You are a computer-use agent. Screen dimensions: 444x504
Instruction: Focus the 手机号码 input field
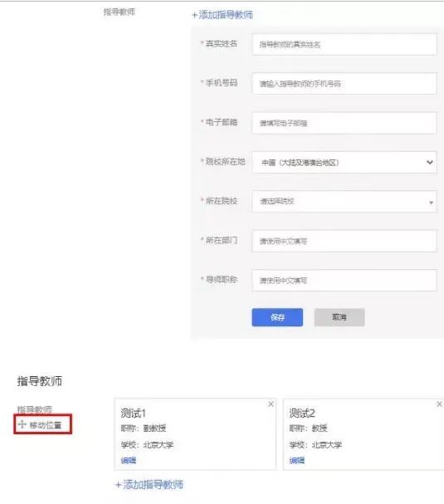pos(344,84)
